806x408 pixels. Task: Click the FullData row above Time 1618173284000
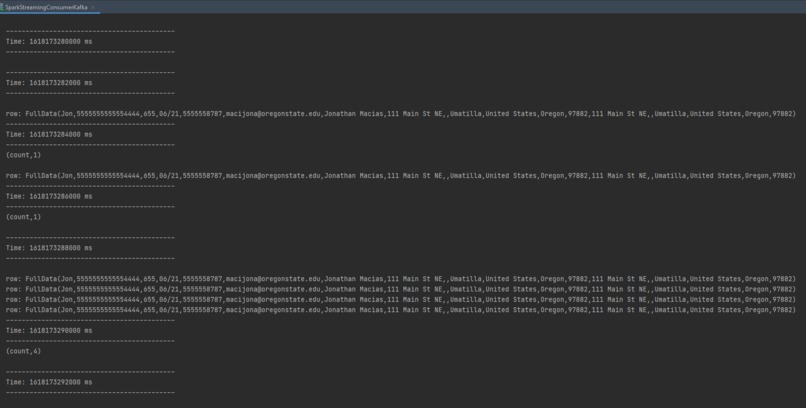(x=401, y=114)
